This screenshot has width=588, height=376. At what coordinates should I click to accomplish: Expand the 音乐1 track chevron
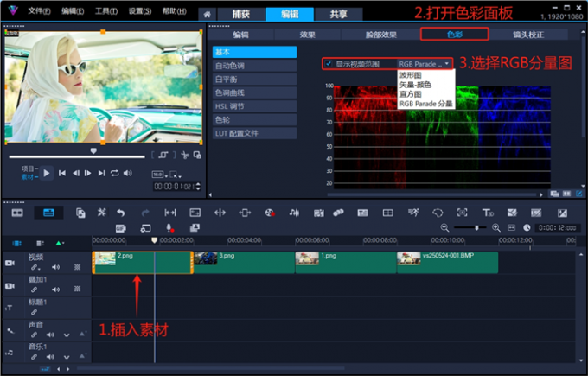67,357
